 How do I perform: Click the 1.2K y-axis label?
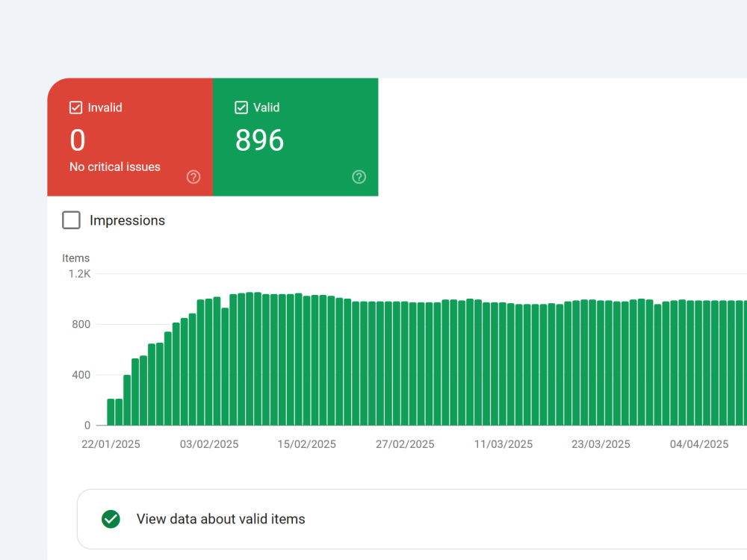click(x=80, y=274)
